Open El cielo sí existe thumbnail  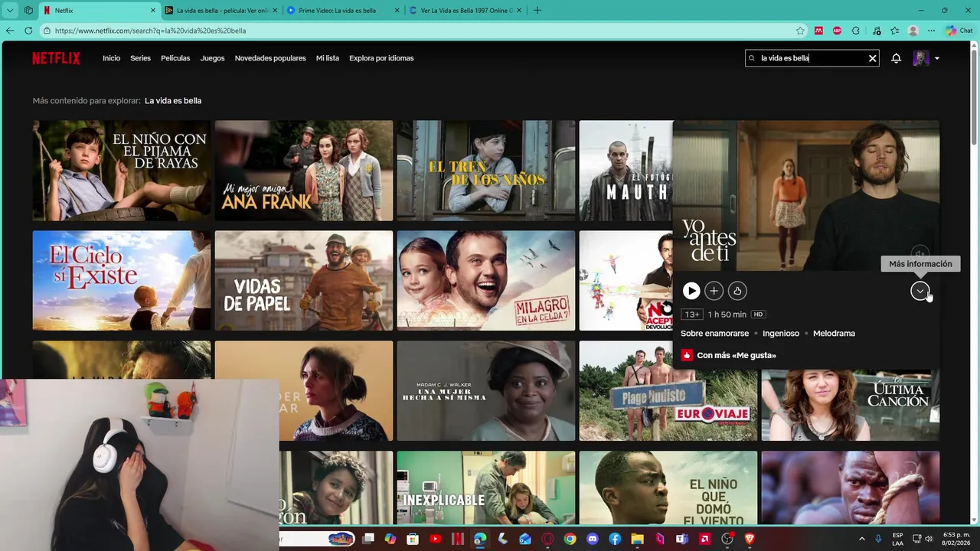point(122,281)
